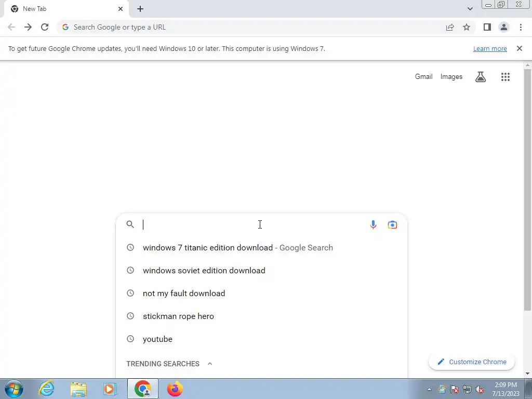Dismiss the Windows 7 update infobar
Screen dimensions: 532x399
pos(520,48)
